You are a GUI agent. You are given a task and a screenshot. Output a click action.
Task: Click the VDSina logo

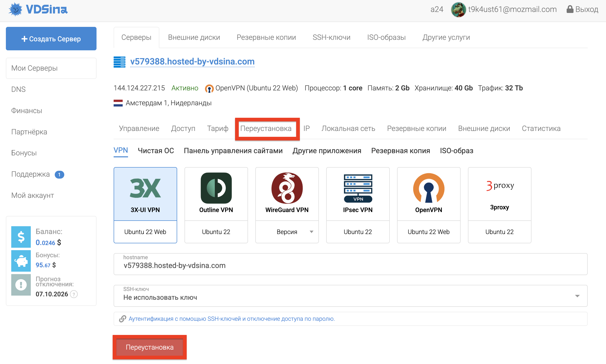[x=38, y=10]
